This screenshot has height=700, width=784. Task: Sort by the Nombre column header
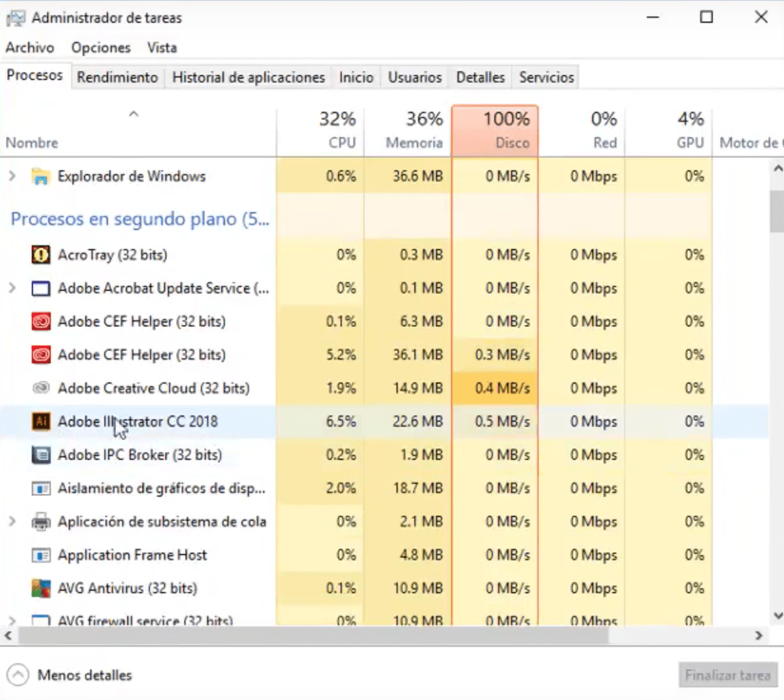coord(138,131)
